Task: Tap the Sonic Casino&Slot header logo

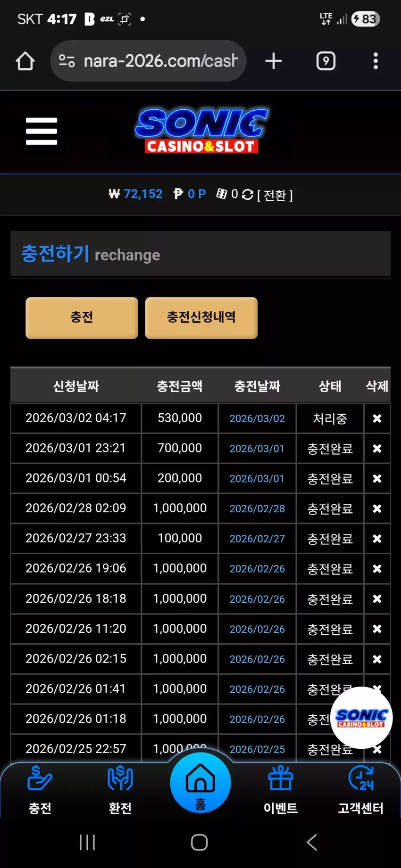Action: pyautogui.click(x=202, y=131)
